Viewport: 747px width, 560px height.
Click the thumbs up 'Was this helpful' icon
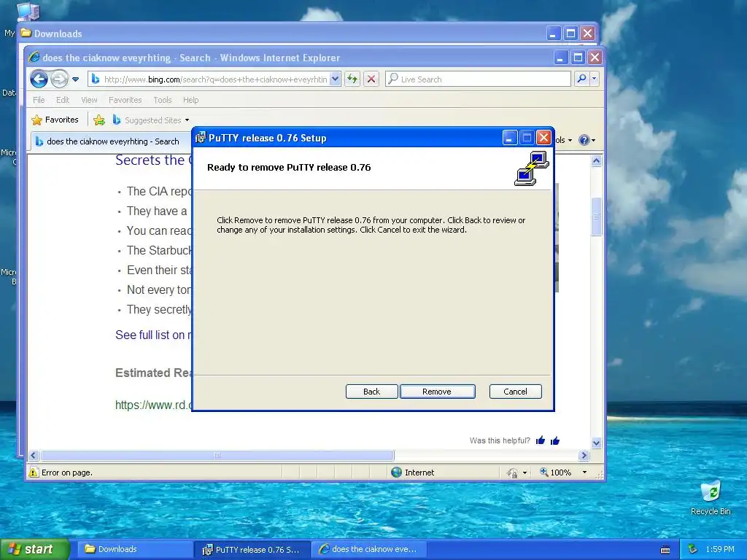(541, 440)
